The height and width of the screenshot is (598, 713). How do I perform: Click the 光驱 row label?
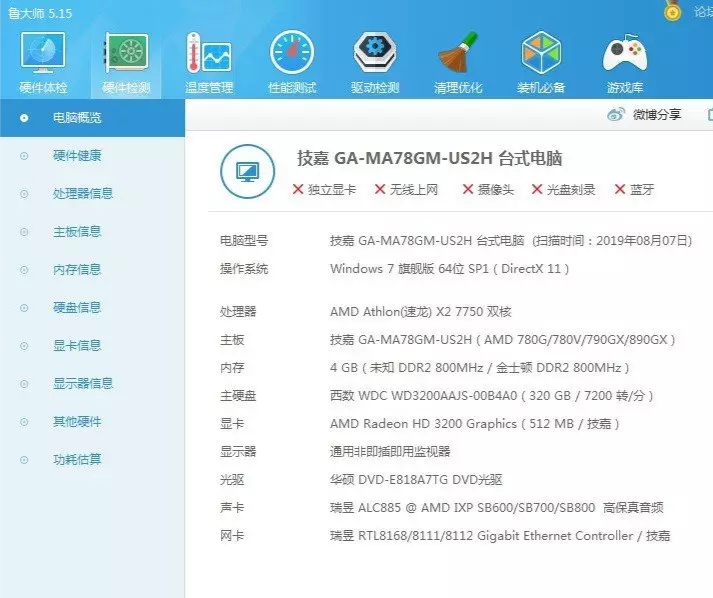(232, 480)
